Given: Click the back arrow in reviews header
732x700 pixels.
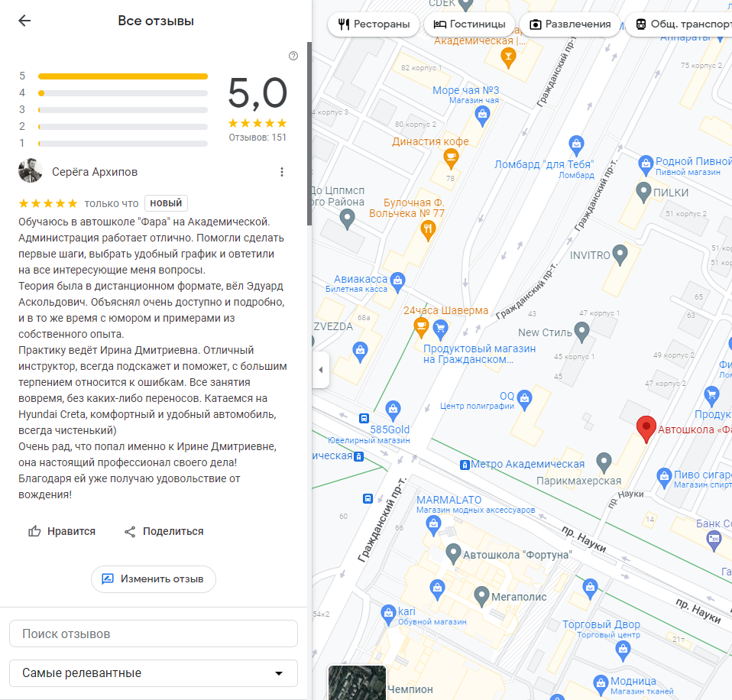Looking at the screenshot, I should coord(24,21).
